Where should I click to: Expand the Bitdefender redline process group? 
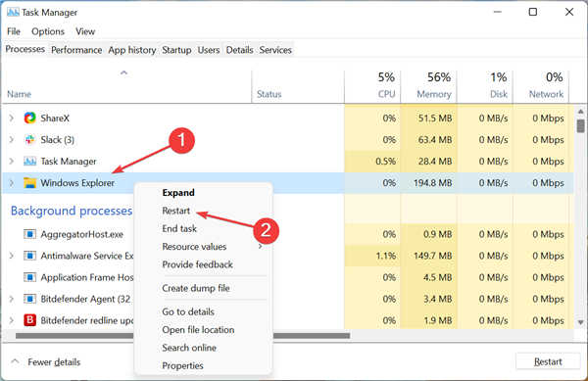tap(11, 320)
